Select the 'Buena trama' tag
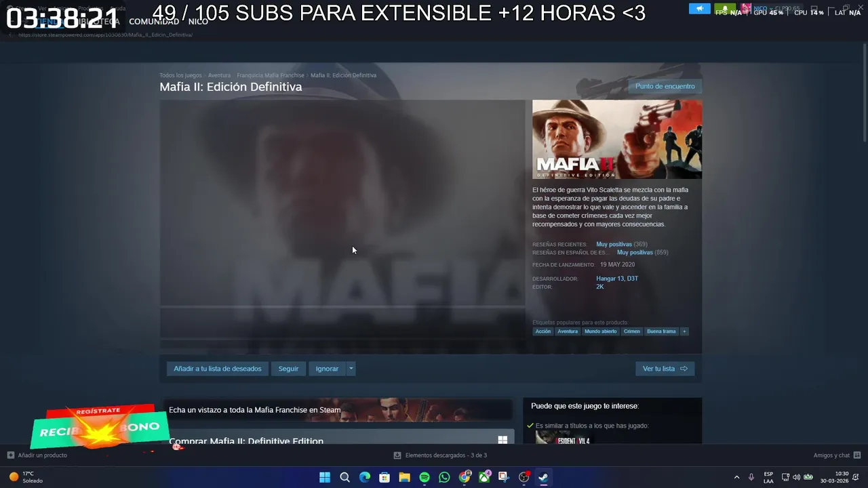Image resolution: width=868 pixels, height=488 pixels. pos(661,331)
